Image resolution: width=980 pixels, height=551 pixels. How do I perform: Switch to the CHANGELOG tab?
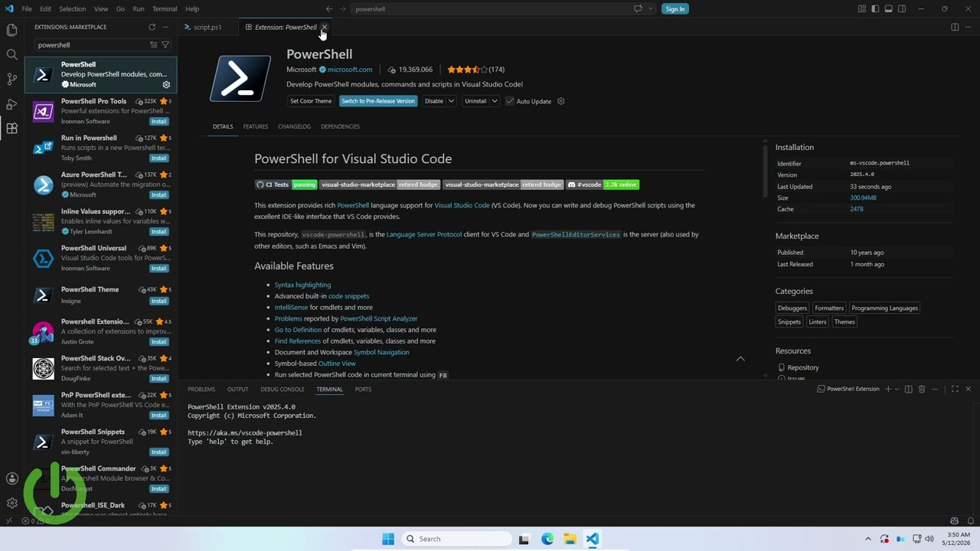tap(295, 126)
